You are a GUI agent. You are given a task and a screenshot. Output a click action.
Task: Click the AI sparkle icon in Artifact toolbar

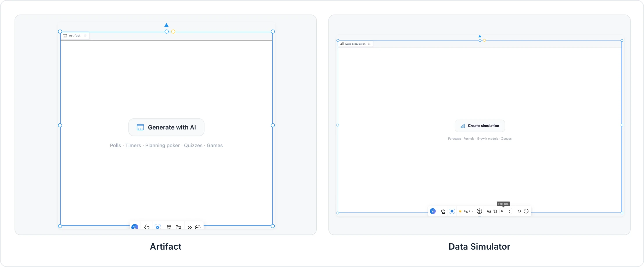tap(135, 227)
